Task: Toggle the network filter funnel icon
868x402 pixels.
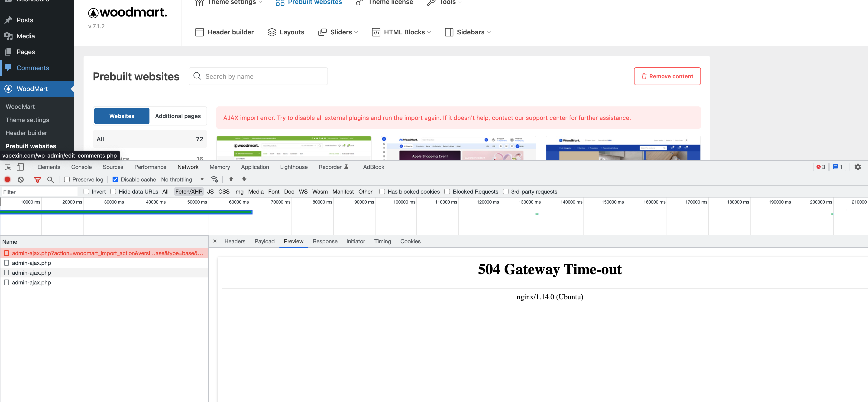Action: pos(37,179)
